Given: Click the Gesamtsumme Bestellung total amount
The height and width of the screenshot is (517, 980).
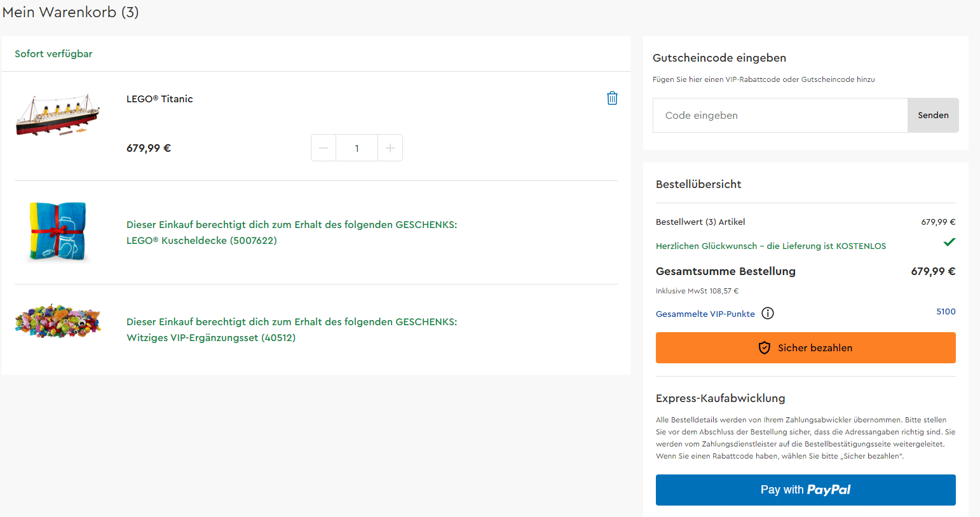Looking at the screenshot, I should [933, 271].
